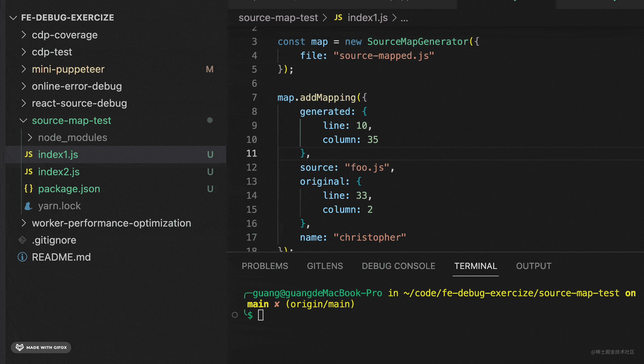The image size is (644, 364).
Task: Click the value 33 on line 14
Action: coord(362,196)
